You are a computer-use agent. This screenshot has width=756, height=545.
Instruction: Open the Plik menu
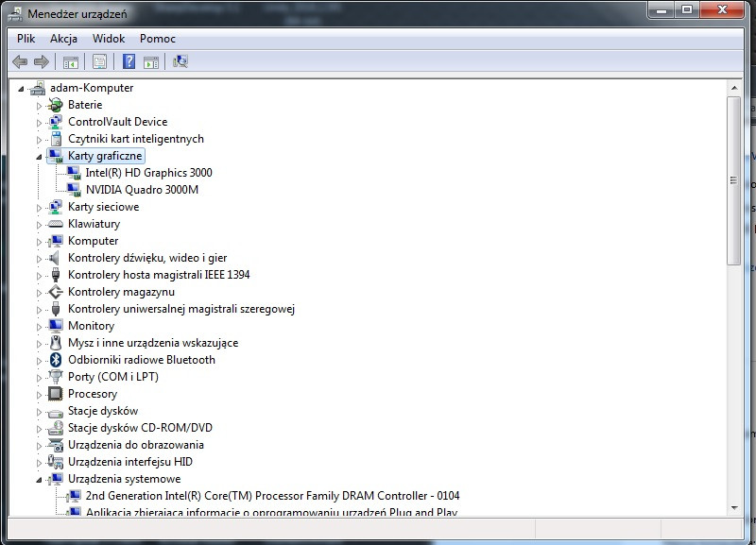tap(25, 39)
